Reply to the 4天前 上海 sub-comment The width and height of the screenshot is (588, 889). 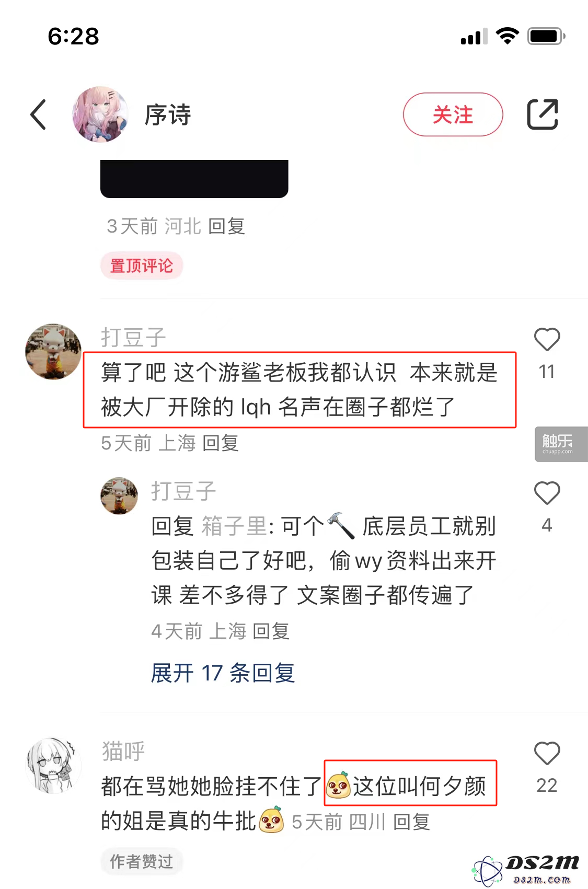[270, 631]
